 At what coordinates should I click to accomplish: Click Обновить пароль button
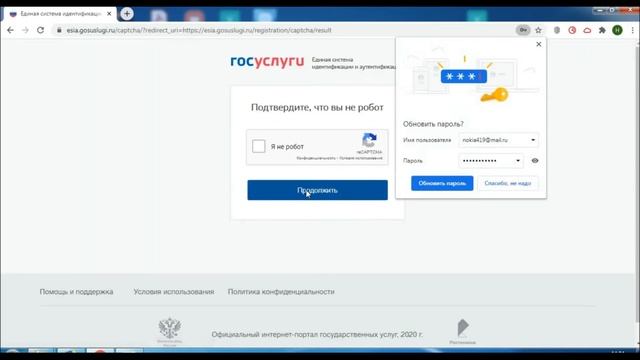click(442, 183)
